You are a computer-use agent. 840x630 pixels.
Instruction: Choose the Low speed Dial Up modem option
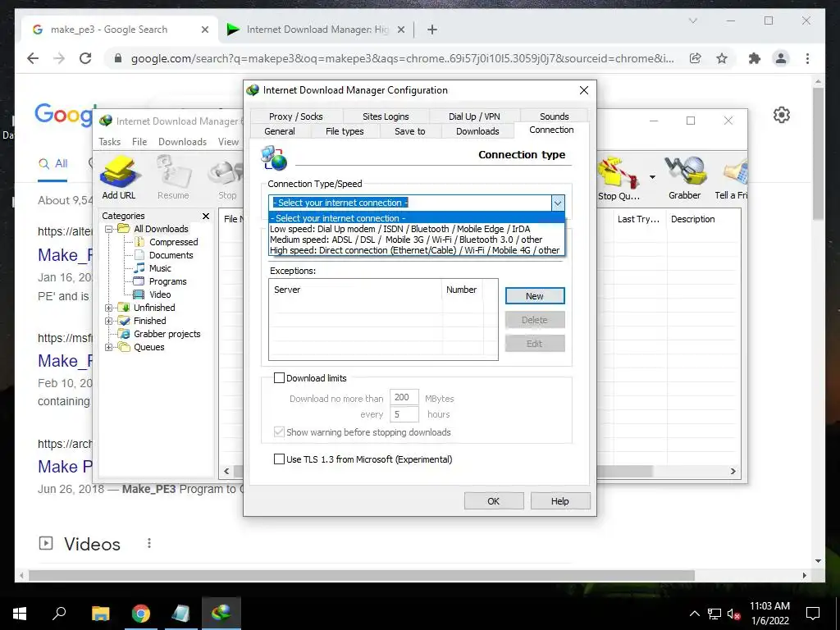[417, 230]
